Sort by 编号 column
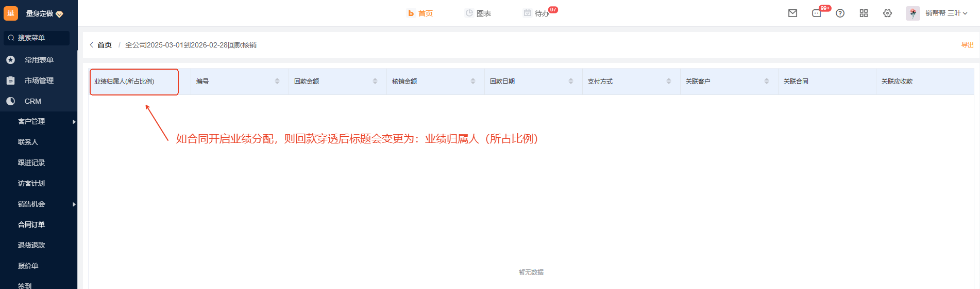Screen dimensions: 980x289 (277, 81)
